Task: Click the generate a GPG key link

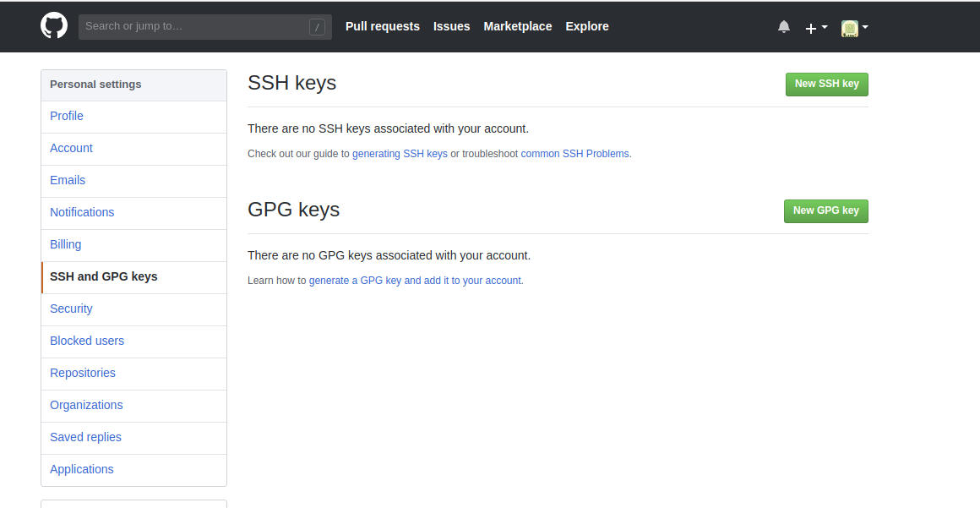Action: pyautogui.click(x=415, y=281)
